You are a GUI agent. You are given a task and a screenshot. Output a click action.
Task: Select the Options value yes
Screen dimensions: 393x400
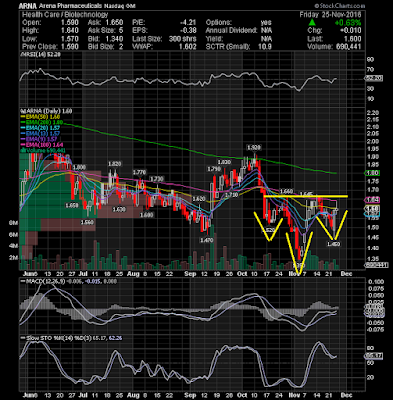(x=266, y=23)
